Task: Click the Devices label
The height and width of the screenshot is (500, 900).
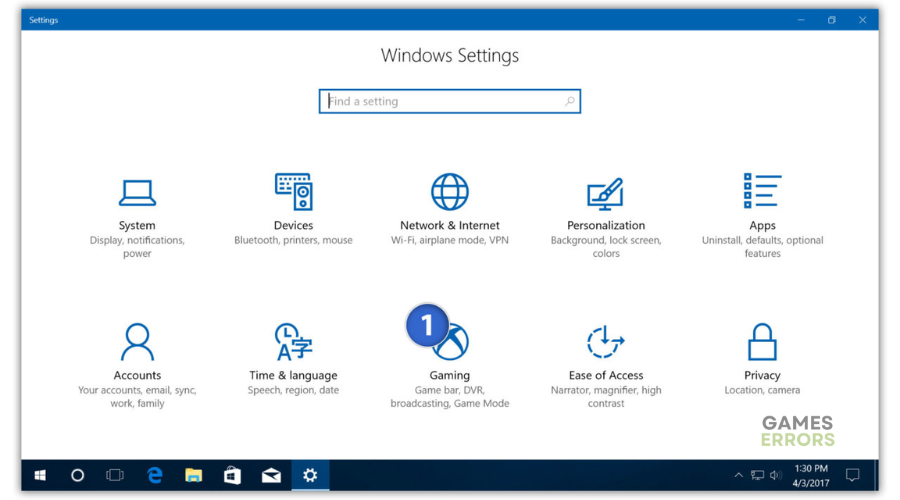Action: coord(293,226)
